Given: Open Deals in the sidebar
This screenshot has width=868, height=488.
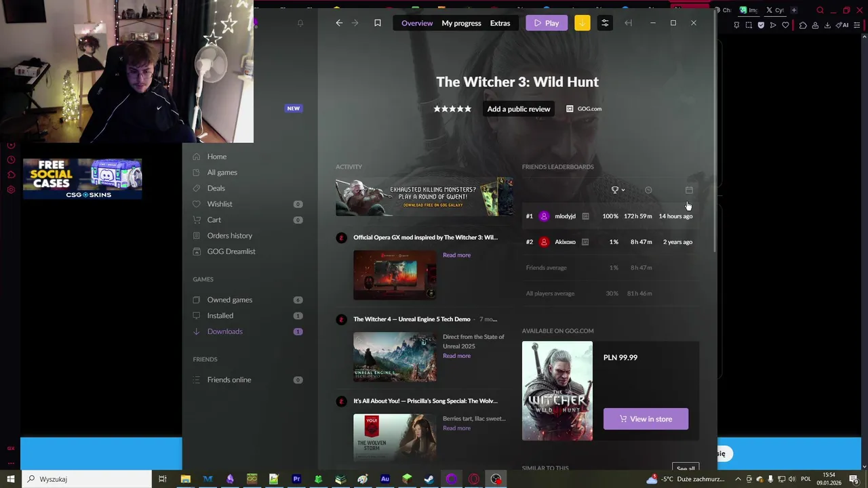Looking at the screenshot, I should [216, 188].
